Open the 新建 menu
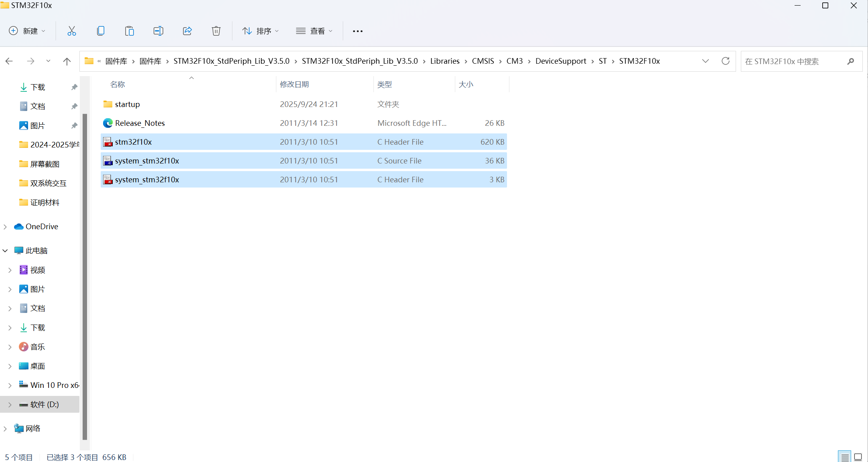 (27, 31)
